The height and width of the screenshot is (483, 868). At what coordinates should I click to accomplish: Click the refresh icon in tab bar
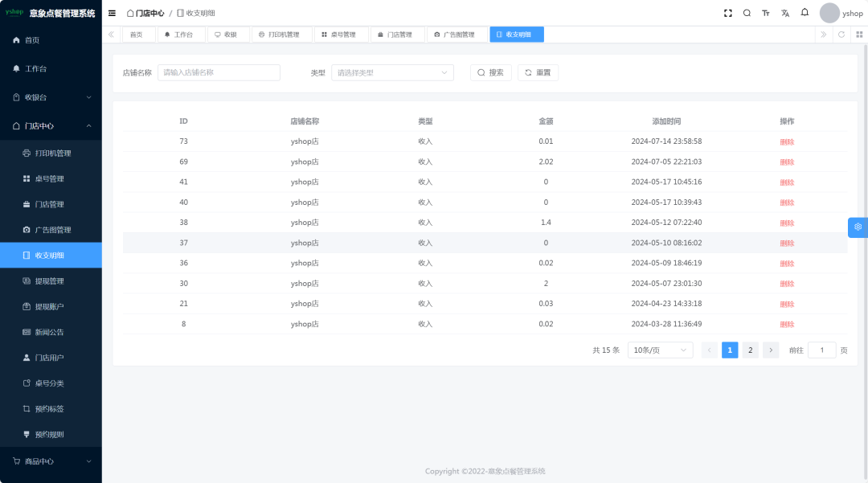point(841,35)
